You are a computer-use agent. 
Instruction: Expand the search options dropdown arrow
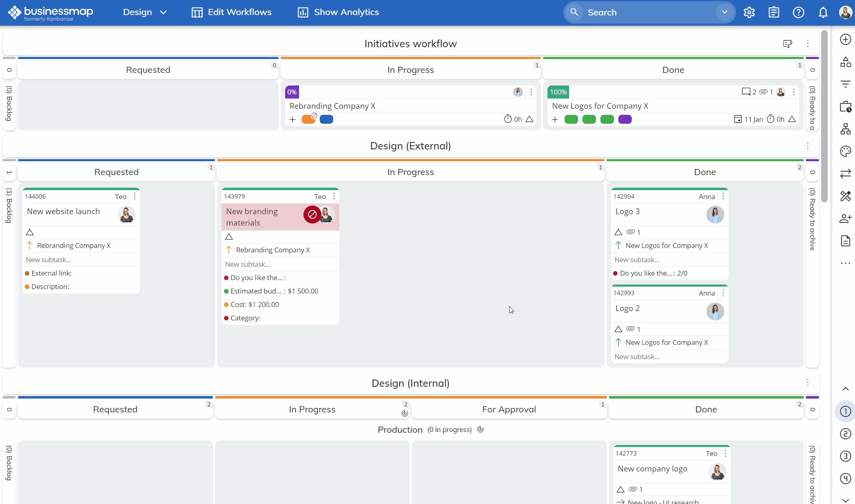[725, 12]
